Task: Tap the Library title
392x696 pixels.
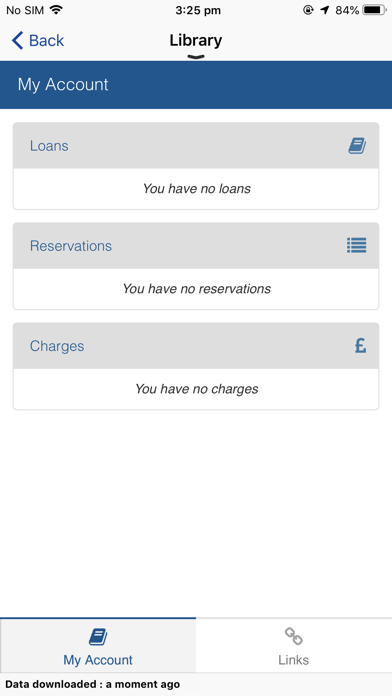Action: (196, 40)
